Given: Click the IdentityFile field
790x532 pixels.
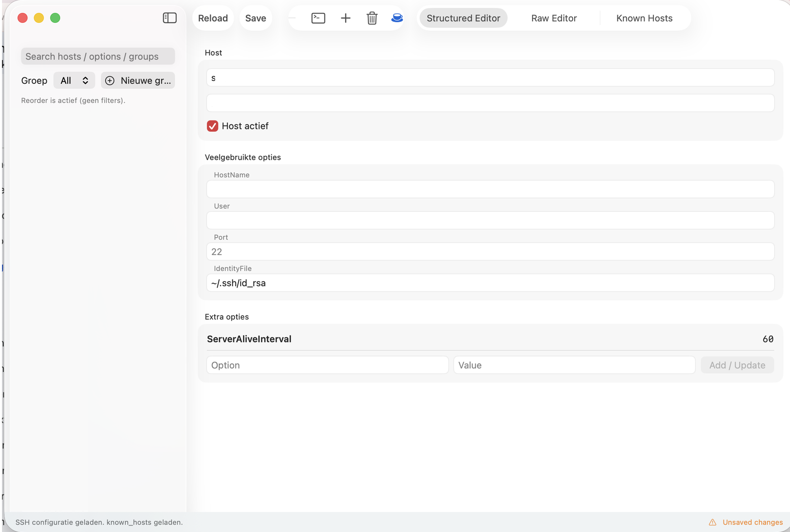Looking at the screenshot, I should tap(490, 283).
